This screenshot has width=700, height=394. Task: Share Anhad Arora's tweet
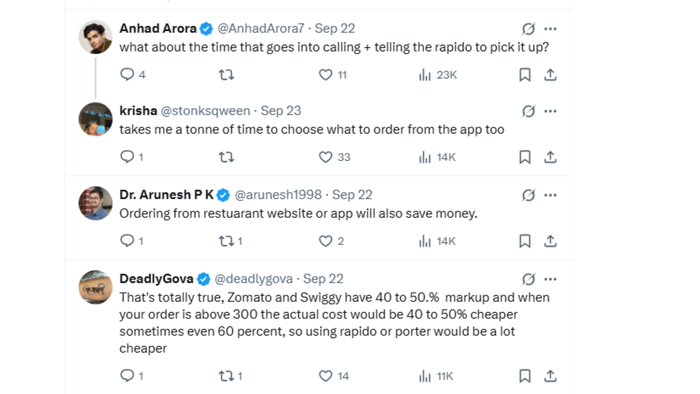pyautogui.click(x=550, y=75)
